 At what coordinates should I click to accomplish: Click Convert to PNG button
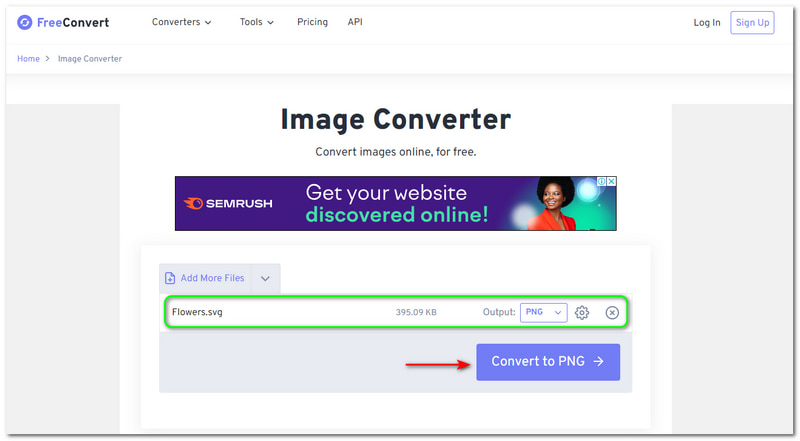tap(548, 362)
